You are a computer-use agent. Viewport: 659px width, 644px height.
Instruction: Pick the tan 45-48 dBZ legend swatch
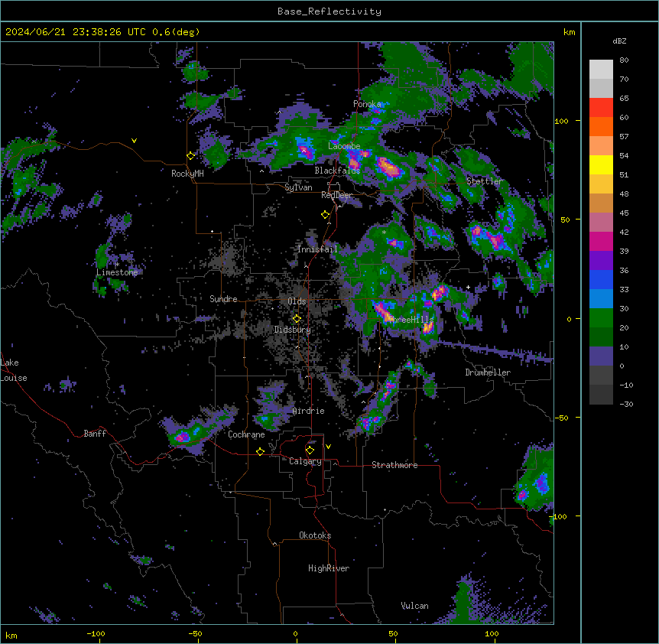(601, 203)
